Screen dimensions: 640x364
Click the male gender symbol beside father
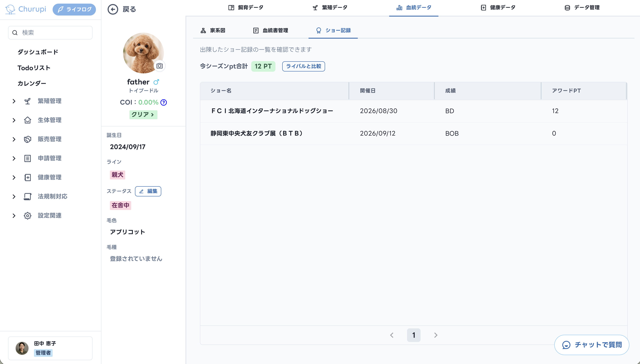(156, 82)
